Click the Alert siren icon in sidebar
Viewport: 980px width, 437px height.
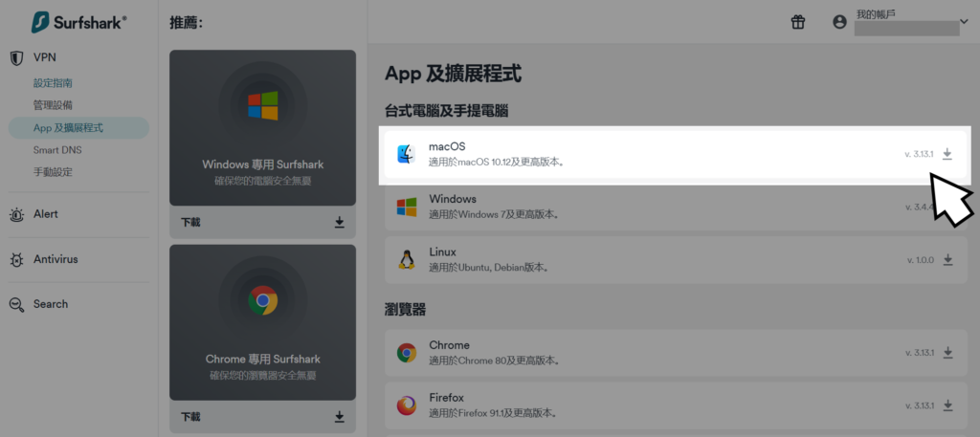[17, 215]
